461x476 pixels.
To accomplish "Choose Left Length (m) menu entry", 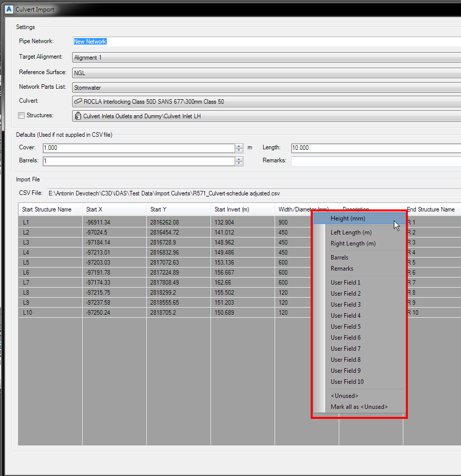I will click(360, 232).
